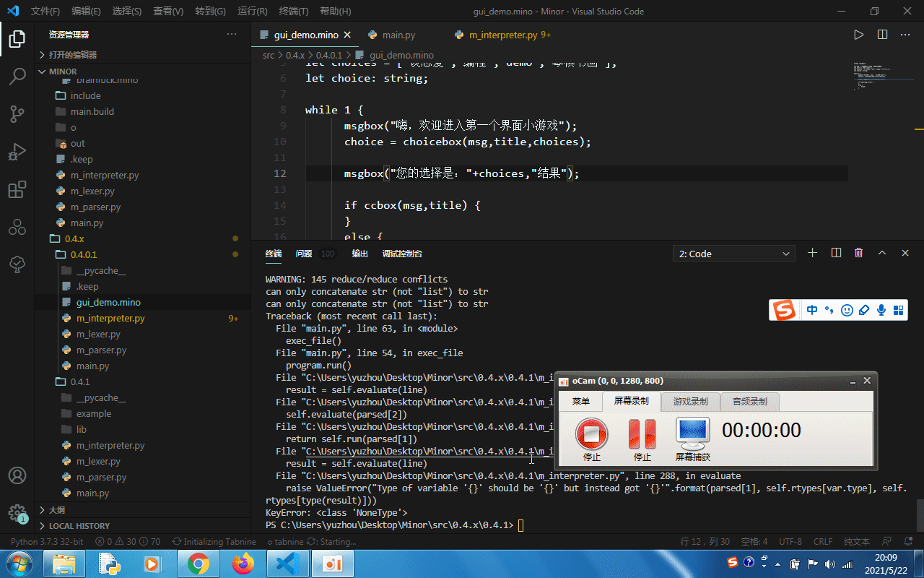Open the Manage gear icon
The image size is (924, 578).
pos(17,513)
